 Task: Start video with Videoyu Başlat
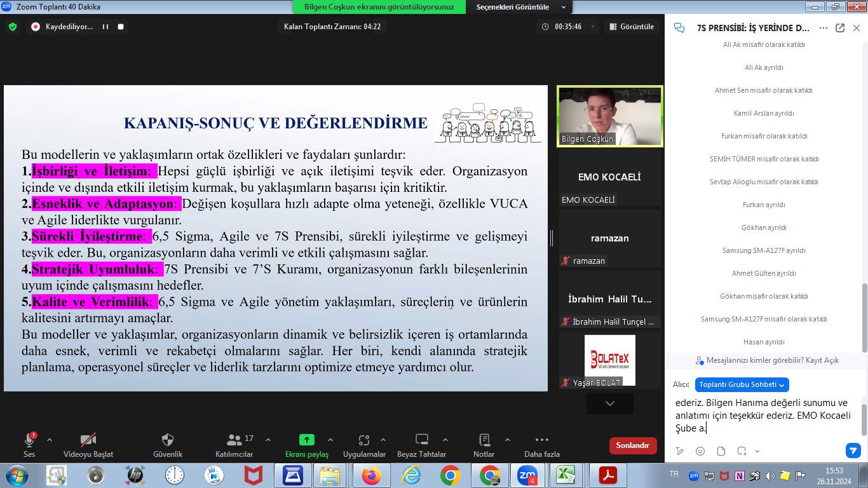tap(88, 445)
